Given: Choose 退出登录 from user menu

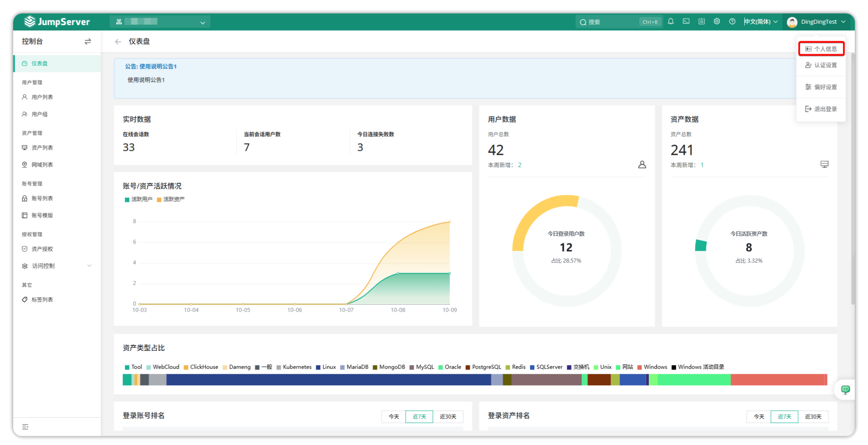Looking at the screenshot, I should point(821,109).
